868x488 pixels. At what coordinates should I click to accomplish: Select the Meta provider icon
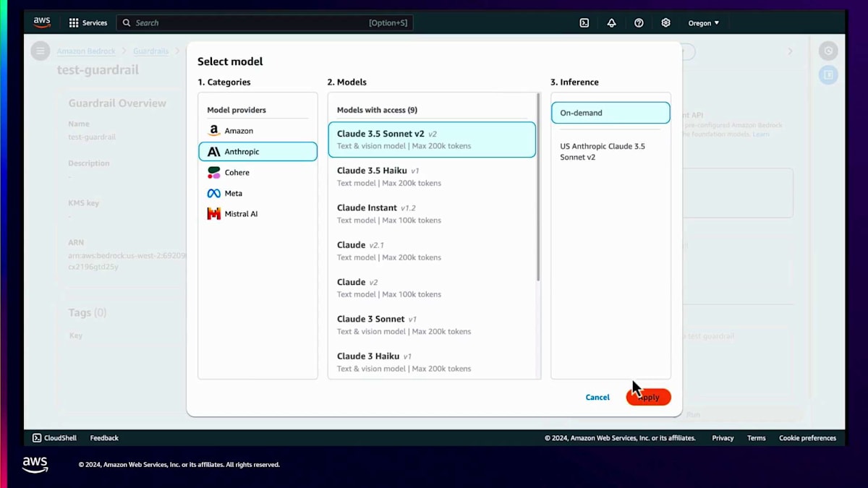point(214,193)
